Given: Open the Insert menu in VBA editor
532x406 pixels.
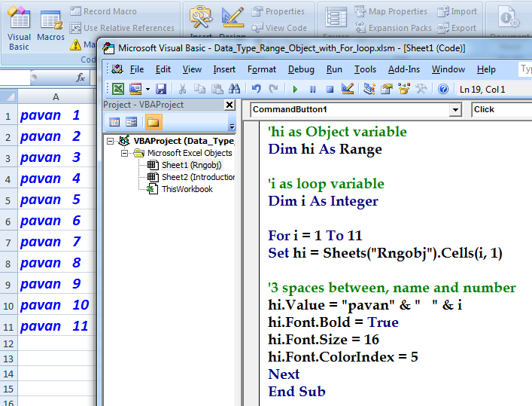Looking at the screenshot, I should pyautogui.click(x=224, y=69).
